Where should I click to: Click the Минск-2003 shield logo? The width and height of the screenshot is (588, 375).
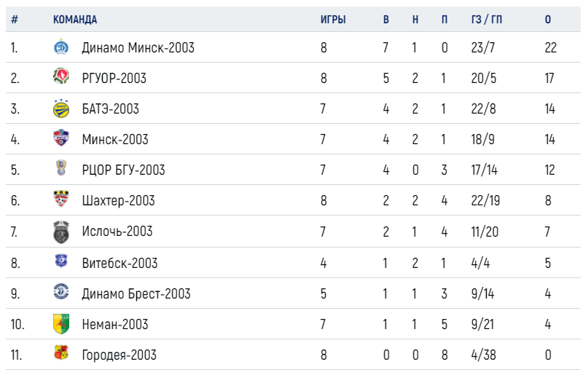[x=60, y=138]
